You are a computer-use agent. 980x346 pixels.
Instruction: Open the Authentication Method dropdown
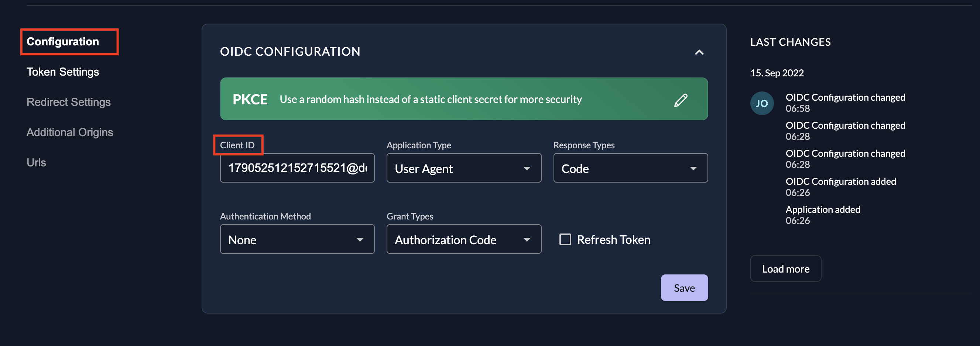coord(297,239)
